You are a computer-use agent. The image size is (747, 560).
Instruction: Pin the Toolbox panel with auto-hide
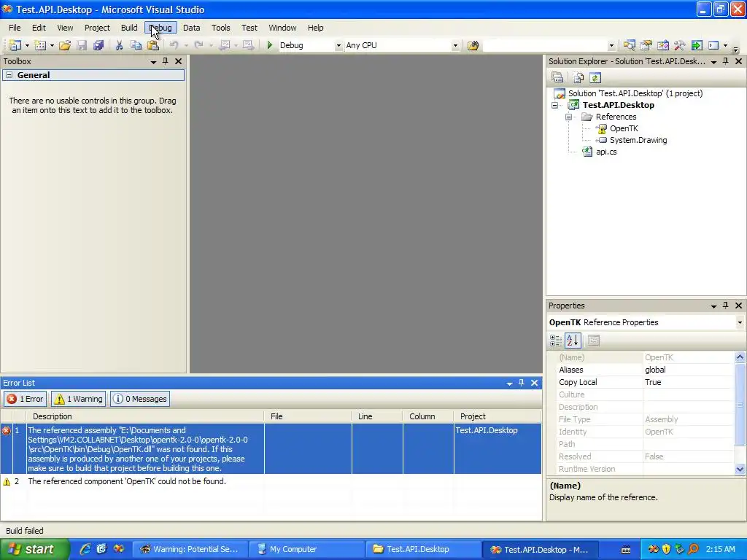[x=166, y=61]
